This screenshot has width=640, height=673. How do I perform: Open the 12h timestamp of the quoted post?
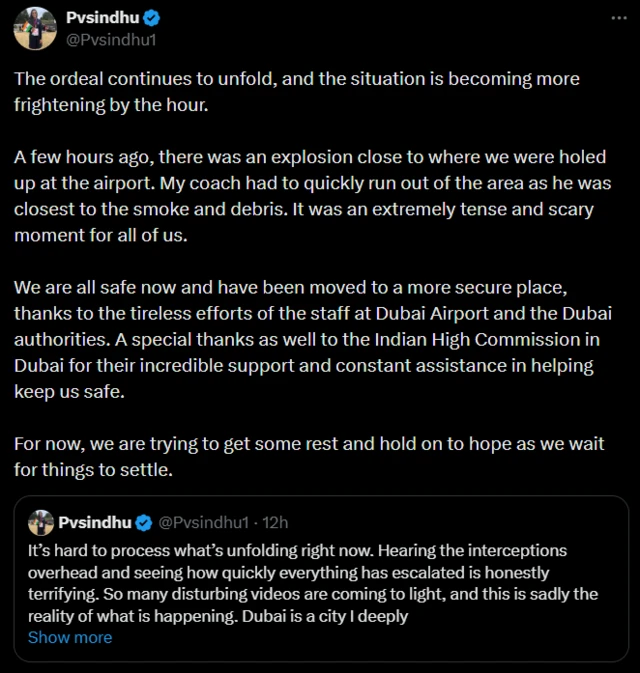[x=275, y=522]
